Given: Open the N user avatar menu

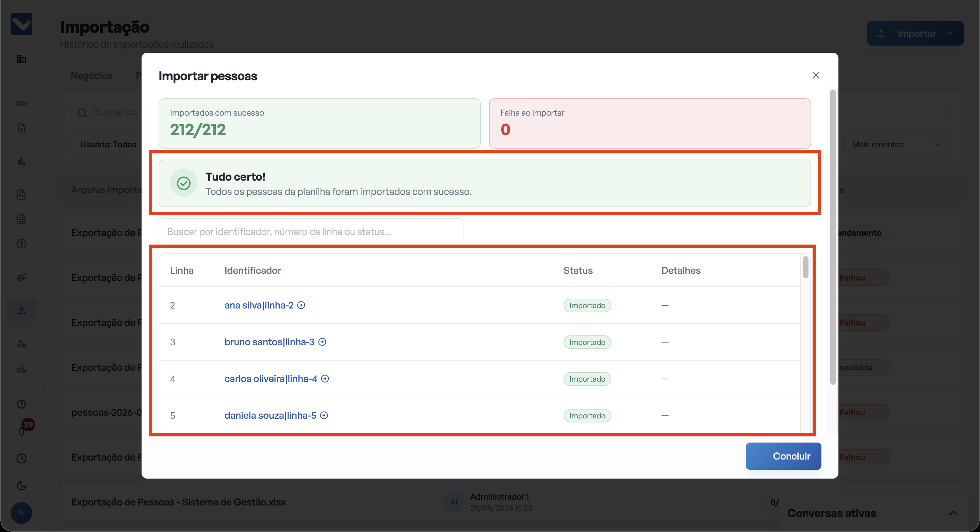Looking at the screenshot, I should tap(21, 513).
